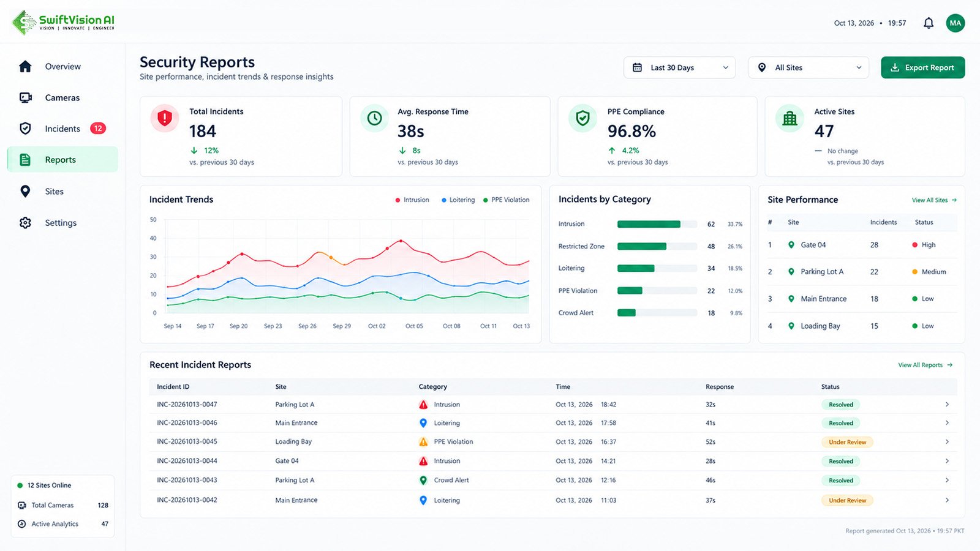
Task: Open Cameras in the sidebar
Action: coord(62,97)
